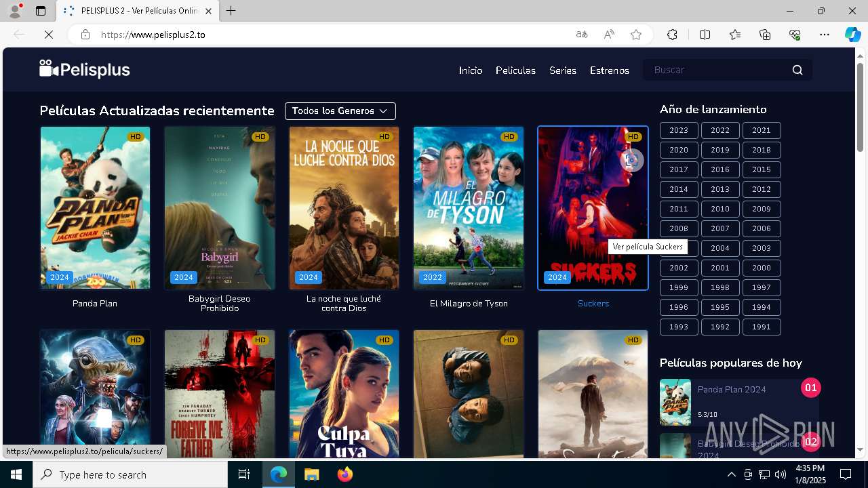Open tab actions menu

[41, 11]
